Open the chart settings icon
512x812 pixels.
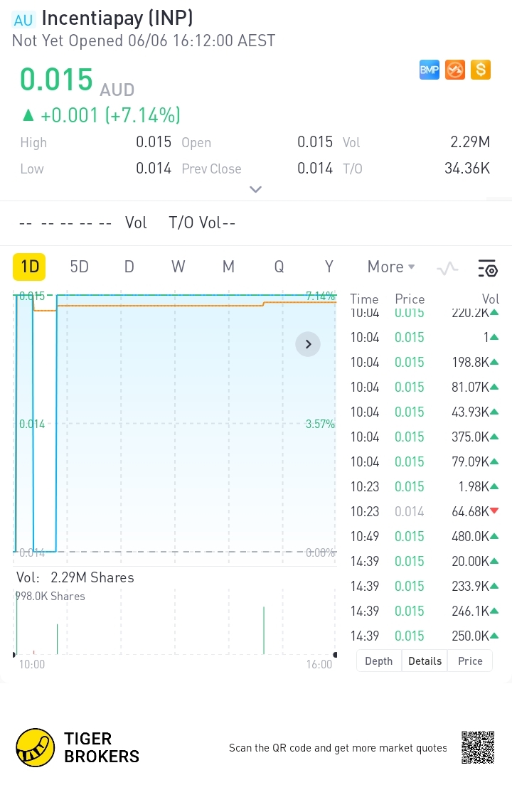[x=488, y=268]
